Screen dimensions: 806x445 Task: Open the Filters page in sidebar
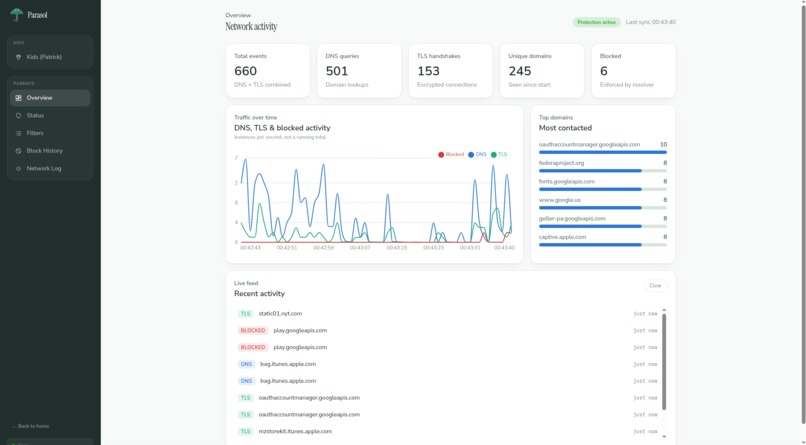[50, 133]
